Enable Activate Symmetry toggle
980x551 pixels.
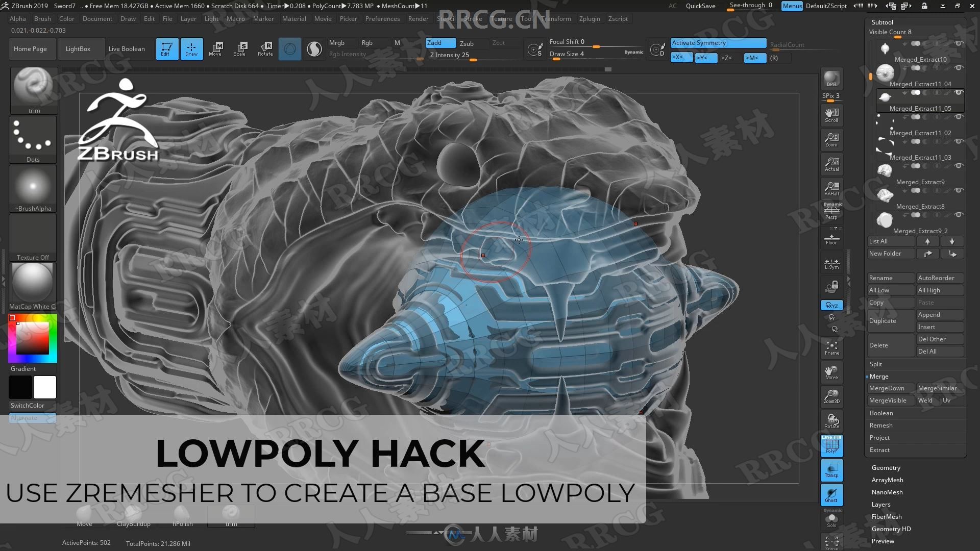(716, 42)
